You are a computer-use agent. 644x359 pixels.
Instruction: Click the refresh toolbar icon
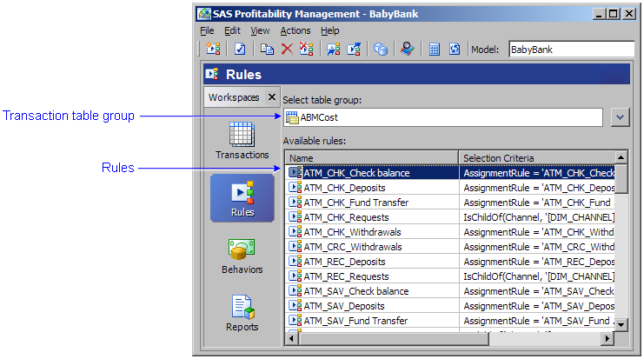coord(454,50)
